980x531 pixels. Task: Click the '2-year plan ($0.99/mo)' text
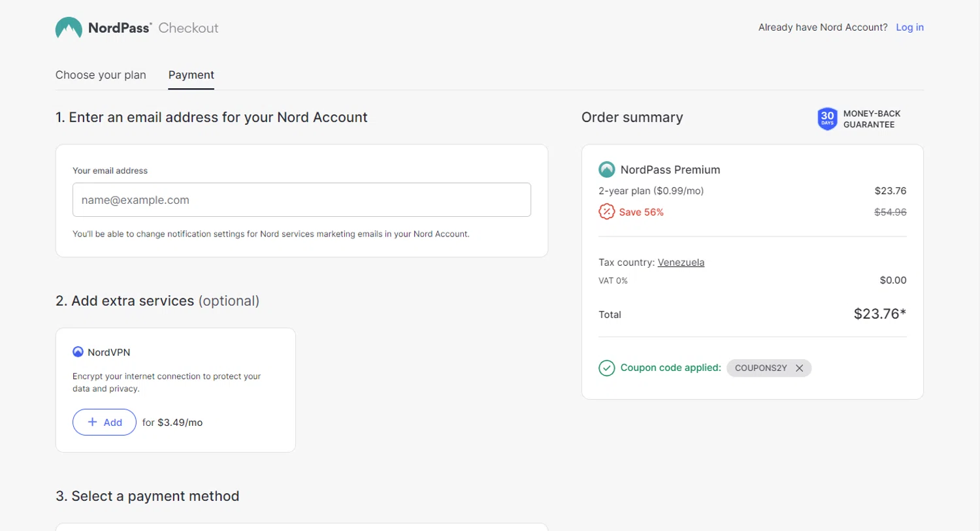(x=651, y=191)
